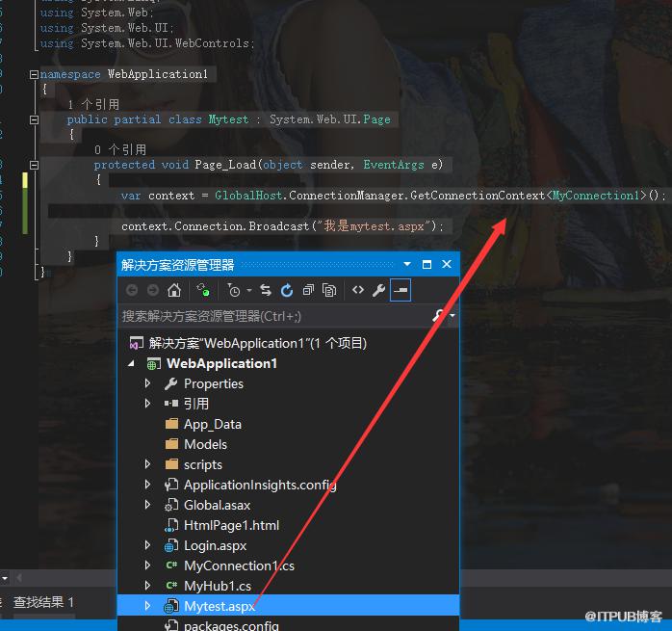
Task: Collapse the Mytest class code block
Action: tap(34, 120)
